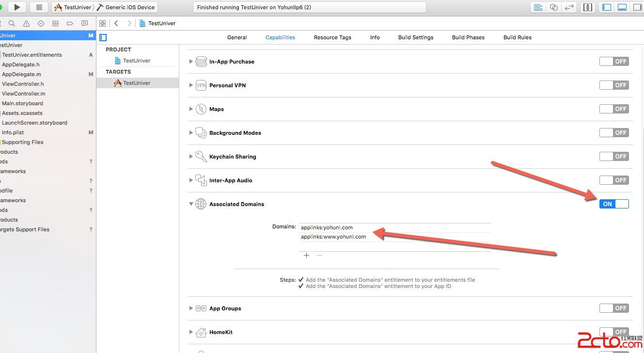Remove a domain with the minus button
The height and width of the screenshot is (353, 644).
[x=319, y=255]
